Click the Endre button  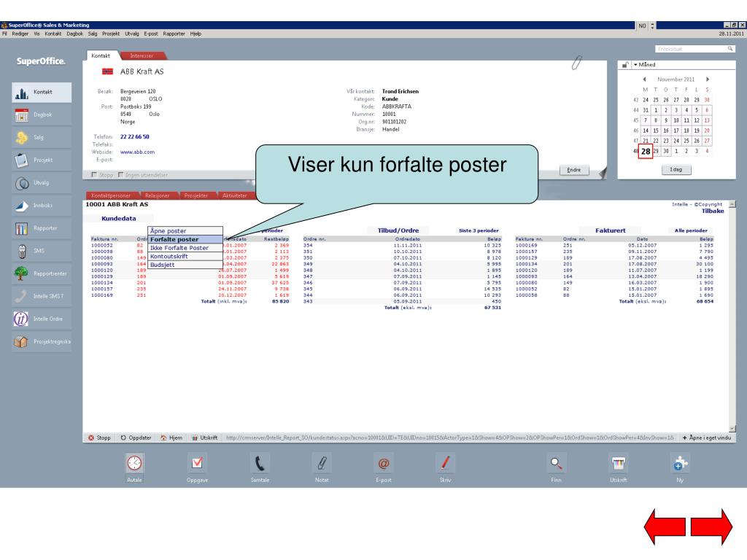coord(574,170)
